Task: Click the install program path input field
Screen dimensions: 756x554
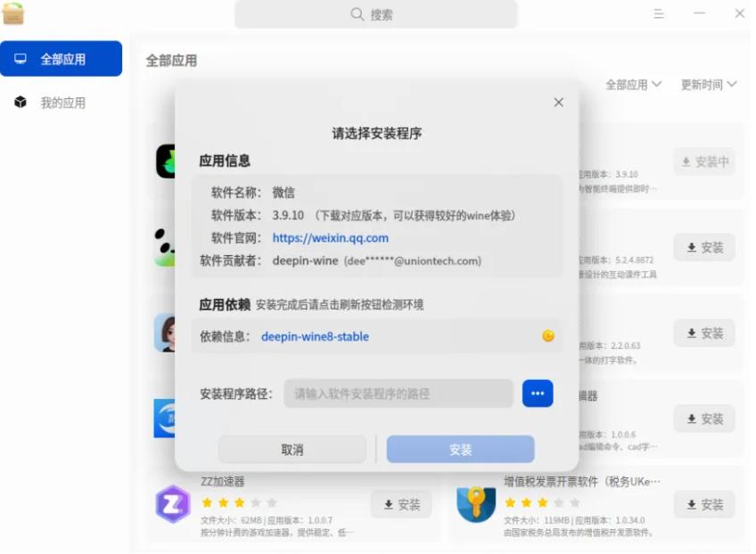Action: tap(397, 393)
